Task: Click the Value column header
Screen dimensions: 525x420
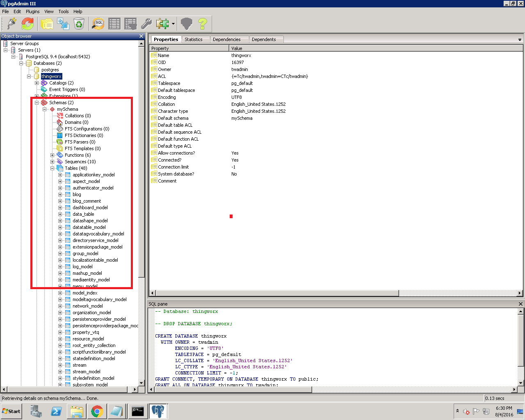Action: pos(377,48)
